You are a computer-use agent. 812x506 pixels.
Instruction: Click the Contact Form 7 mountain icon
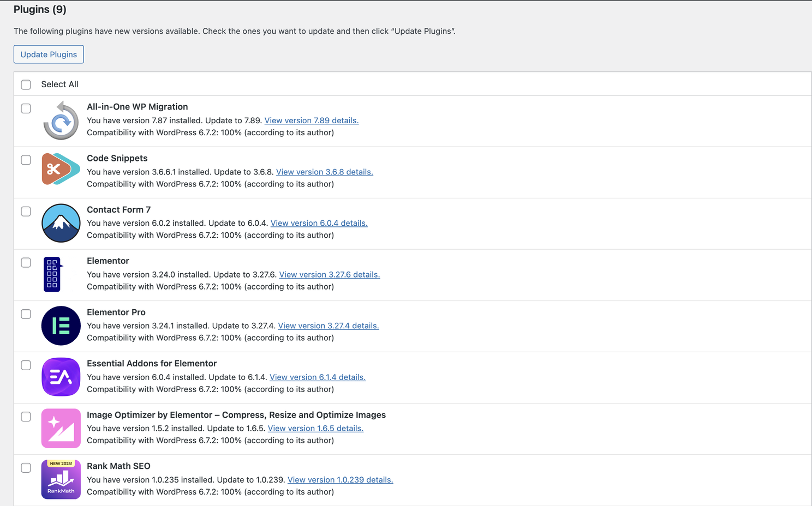(x=61, y=223)
